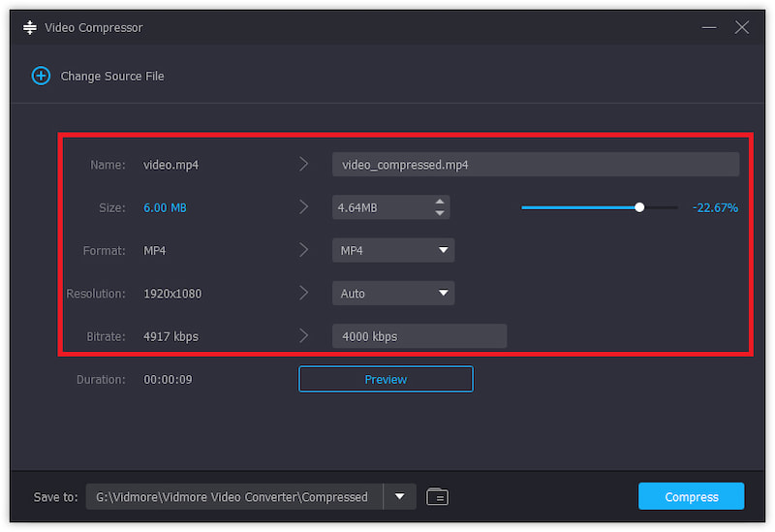Click the Change Source File label
The image size is (775, 532).
pos(112,77)
